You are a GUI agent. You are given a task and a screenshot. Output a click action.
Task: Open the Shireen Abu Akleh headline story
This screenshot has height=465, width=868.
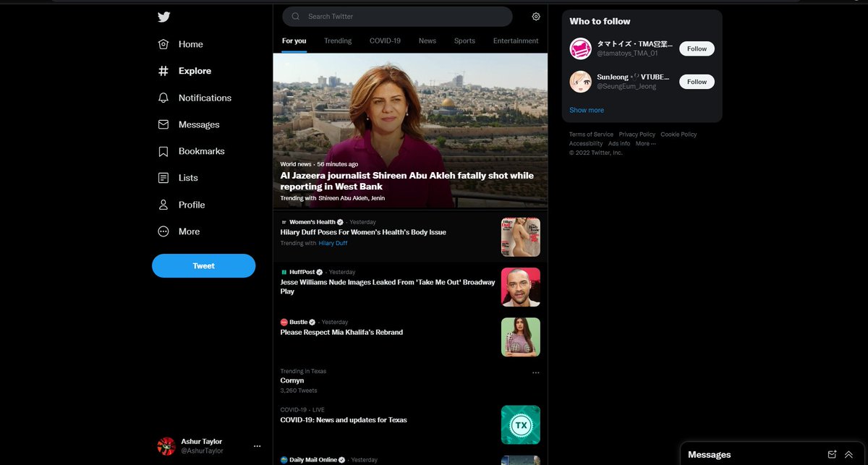tap(407, 181)
